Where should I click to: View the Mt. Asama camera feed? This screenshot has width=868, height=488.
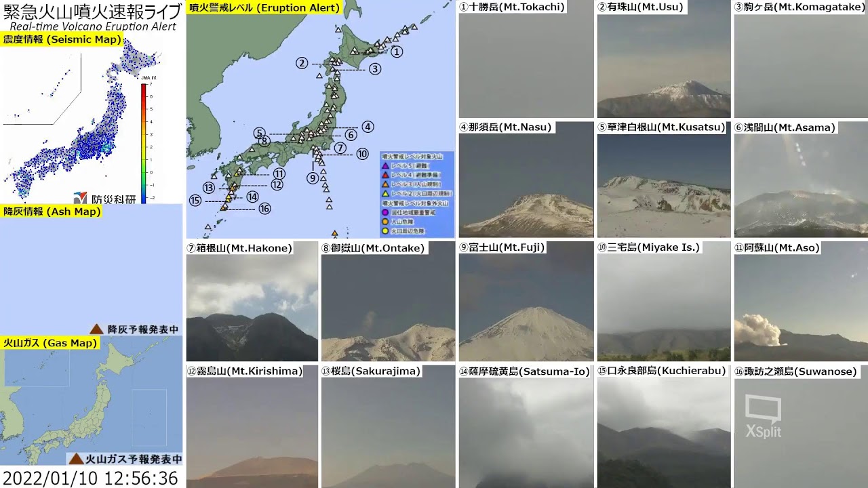tap(801, 180)
